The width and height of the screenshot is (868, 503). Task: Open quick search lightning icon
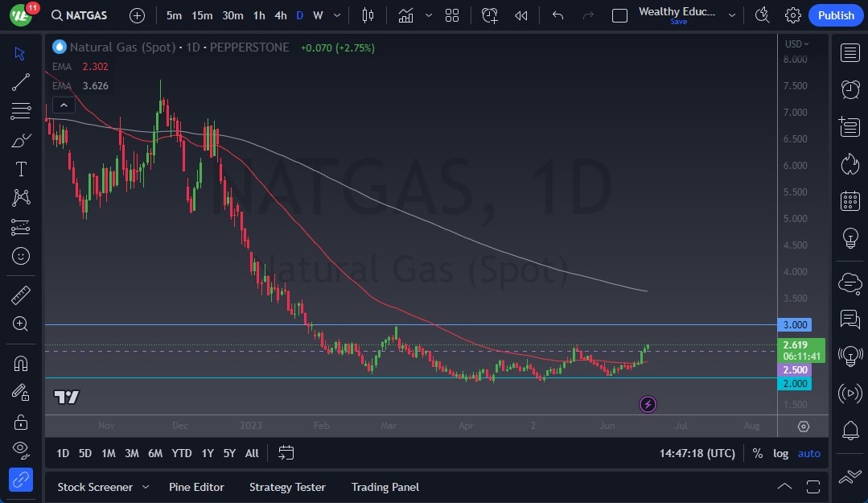763,15
